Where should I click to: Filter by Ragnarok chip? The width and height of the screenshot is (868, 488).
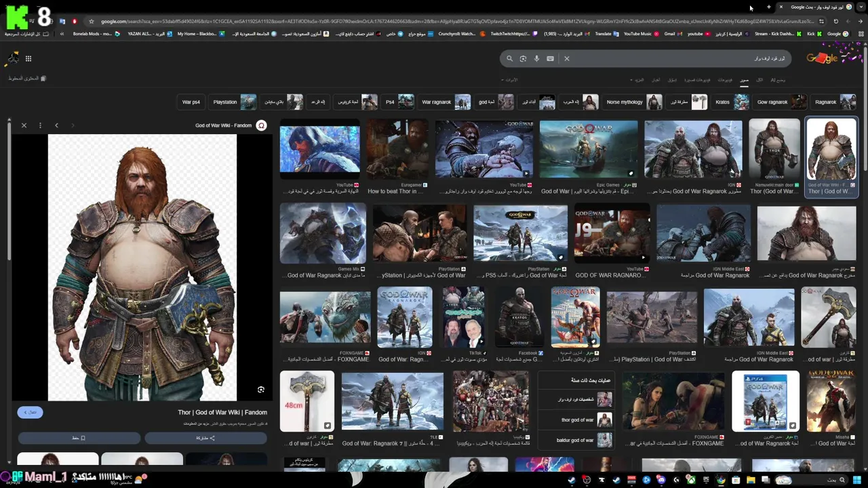[x=835, y=102]
